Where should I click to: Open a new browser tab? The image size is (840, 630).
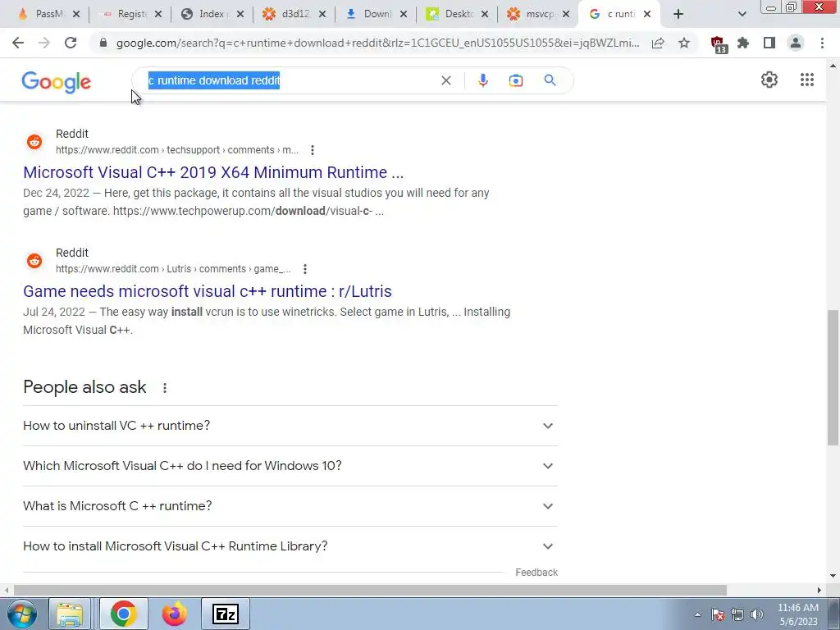(678, 14)
